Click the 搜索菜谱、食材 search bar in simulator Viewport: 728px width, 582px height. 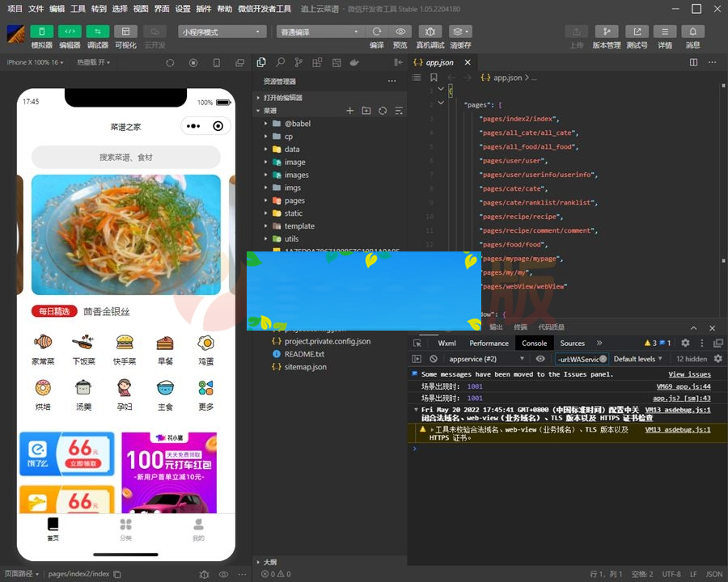point(125,154)
